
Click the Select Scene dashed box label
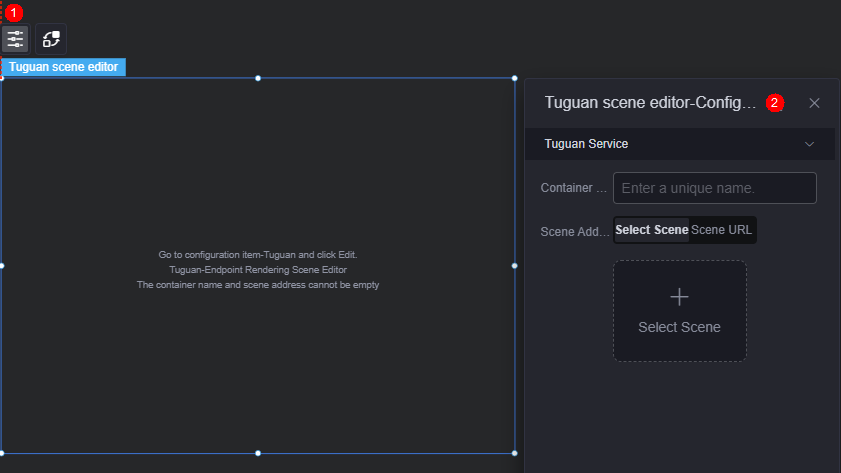pyautogui.click(x=679, y=327)
